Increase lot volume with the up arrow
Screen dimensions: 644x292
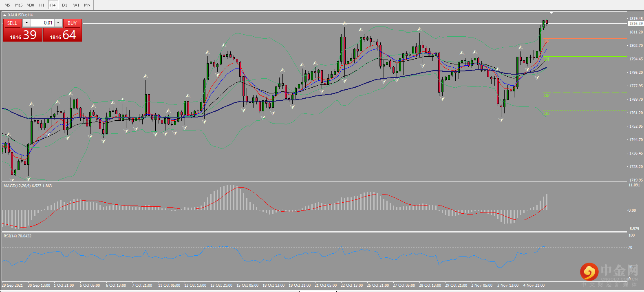58,23
